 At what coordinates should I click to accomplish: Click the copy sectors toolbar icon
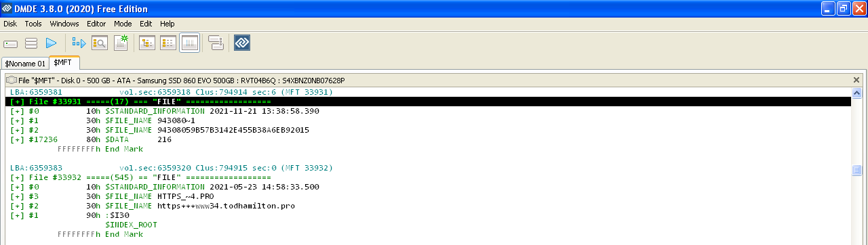pyautogui.click(x=216, y=43)
